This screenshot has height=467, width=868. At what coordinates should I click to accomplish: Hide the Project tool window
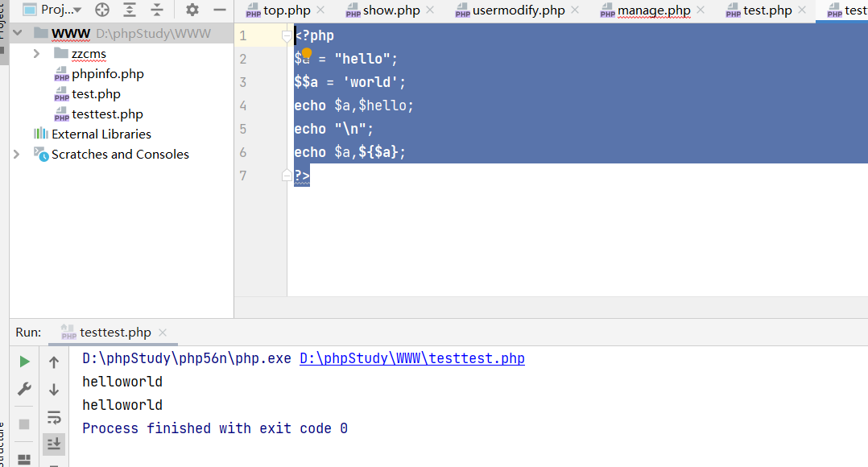click(x=219, y=10)
